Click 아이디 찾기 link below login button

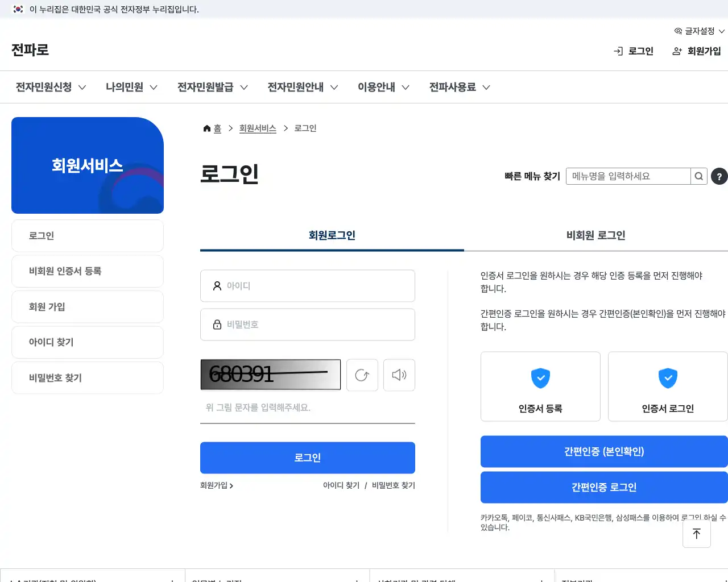(x=341, y=485)
